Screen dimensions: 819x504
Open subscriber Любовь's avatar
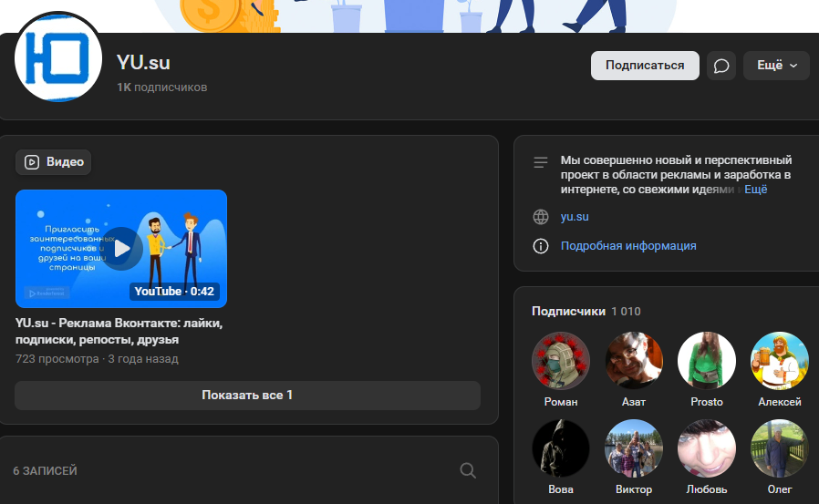[707, 448]
